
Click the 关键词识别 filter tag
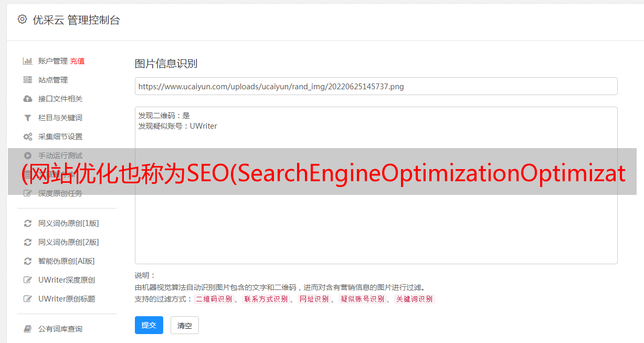[415, 299]
